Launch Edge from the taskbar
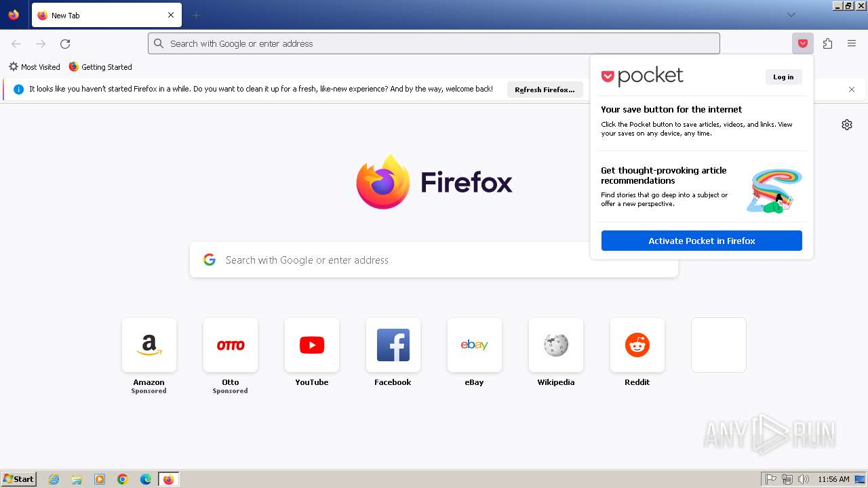The height and width of the screenshot is (488, 868). (x=146, y=479)
